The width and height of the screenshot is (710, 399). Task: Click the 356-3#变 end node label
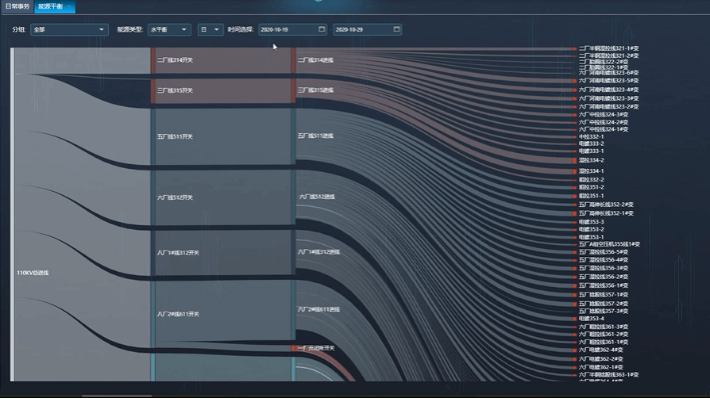click(604, 269)
